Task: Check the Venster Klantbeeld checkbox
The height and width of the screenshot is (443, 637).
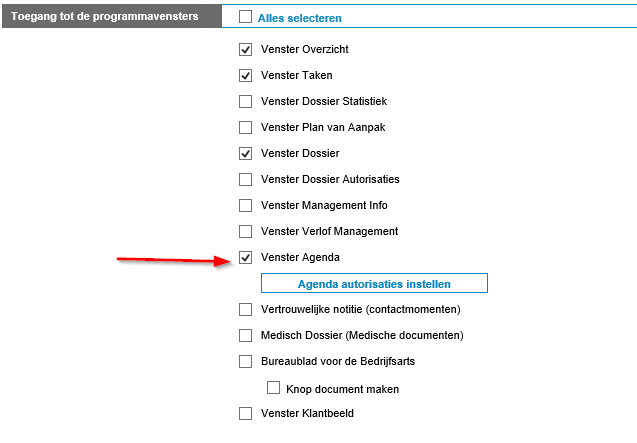Action: (245, 413)
